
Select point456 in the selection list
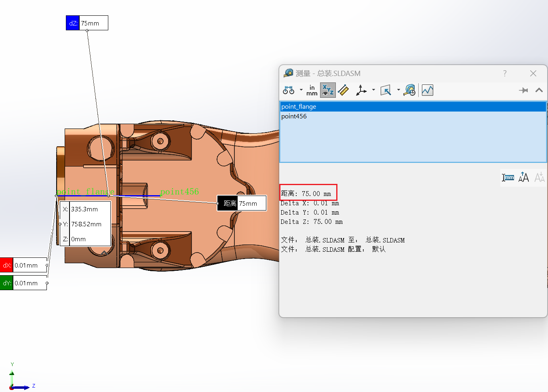pyautogui.click(x=294, y=116)
